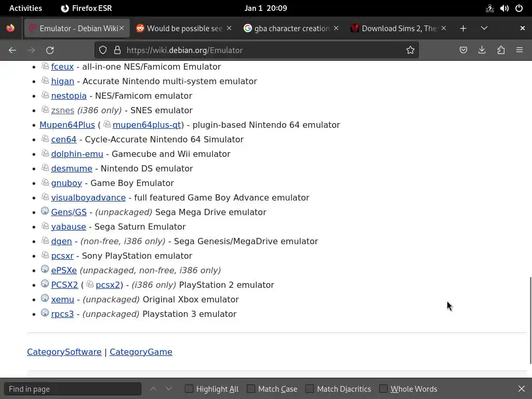
Task: Open tracking protection shield icon
Action: tap(103, 50)
